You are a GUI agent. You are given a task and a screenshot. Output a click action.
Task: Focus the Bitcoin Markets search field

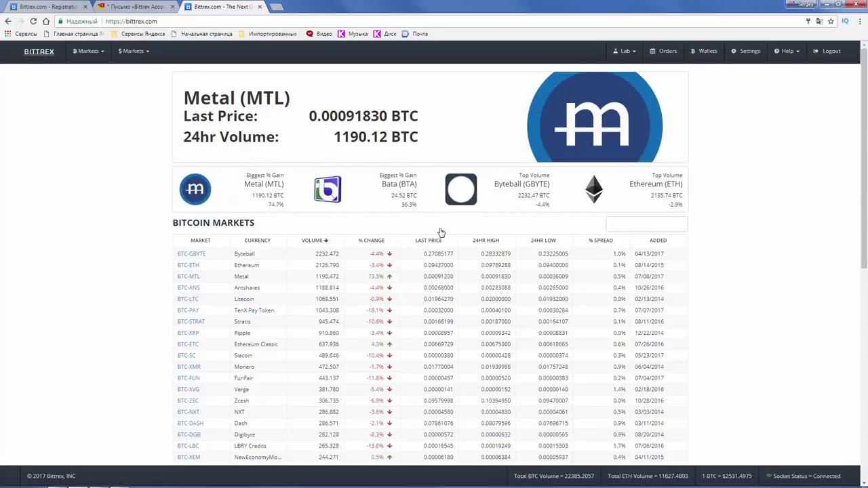click(x=646, y=224)
